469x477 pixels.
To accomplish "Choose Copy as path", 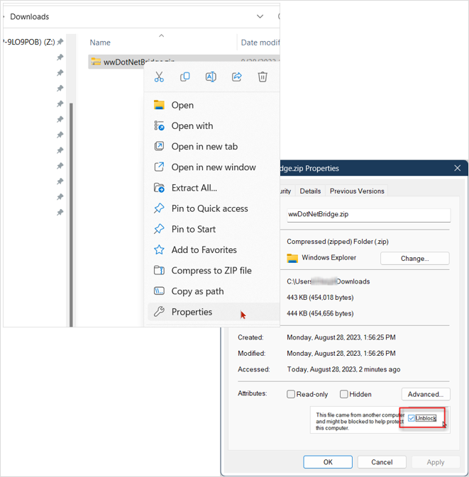I will (x=213, y=291).
